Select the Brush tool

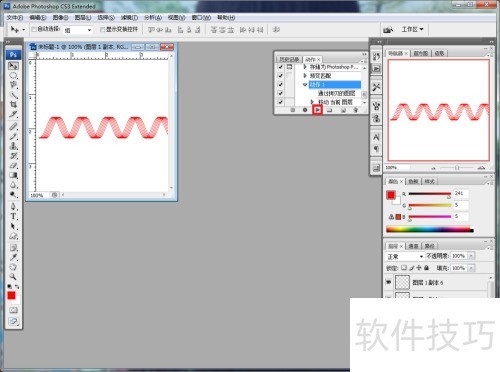(13, 136)
